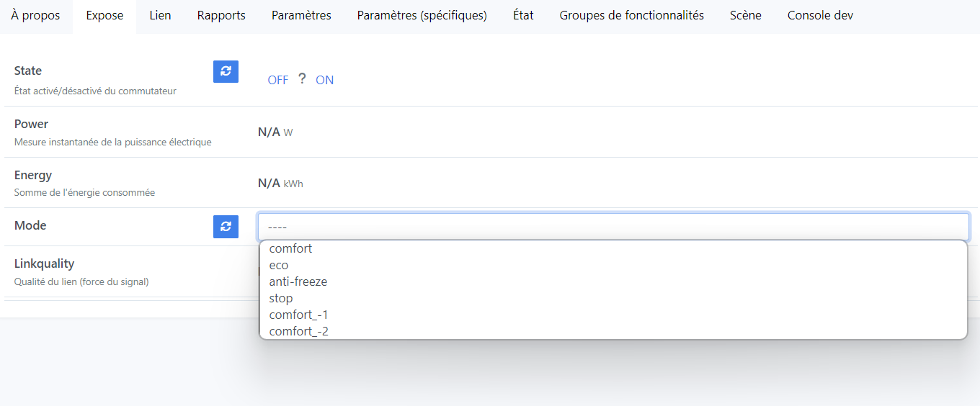The height and width of the screenshot is (406, 980).
Task: Open the Console dev tab
Action: pos(820,16)
